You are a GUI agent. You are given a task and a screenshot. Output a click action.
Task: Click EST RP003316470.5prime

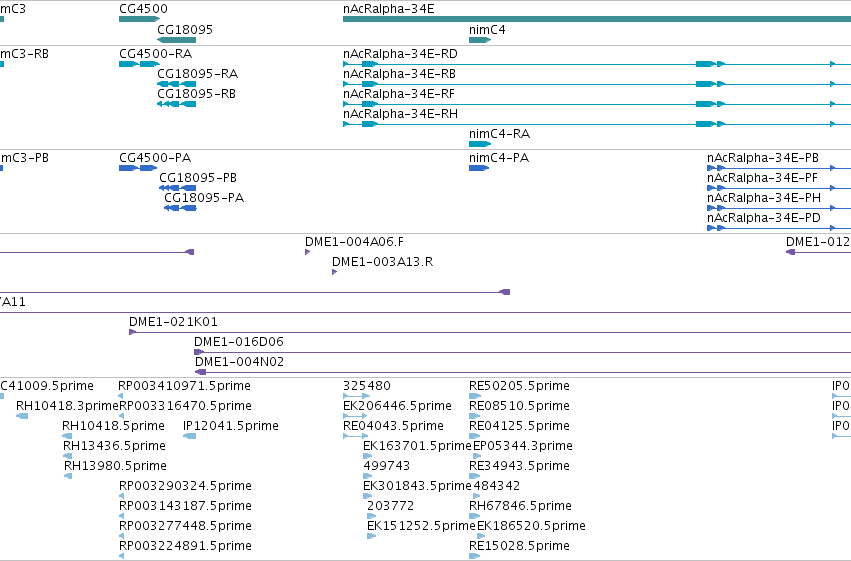pos(122,416)
